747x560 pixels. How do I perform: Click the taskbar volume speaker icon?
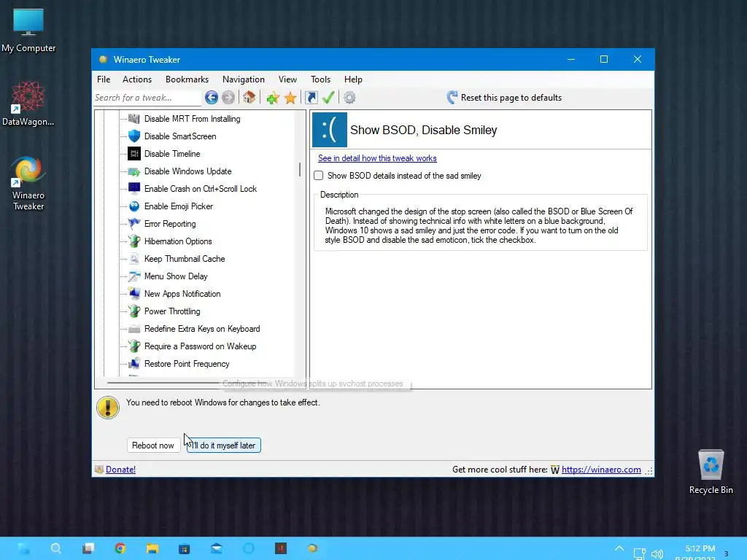pyautogui.click(x=657, y=554)
